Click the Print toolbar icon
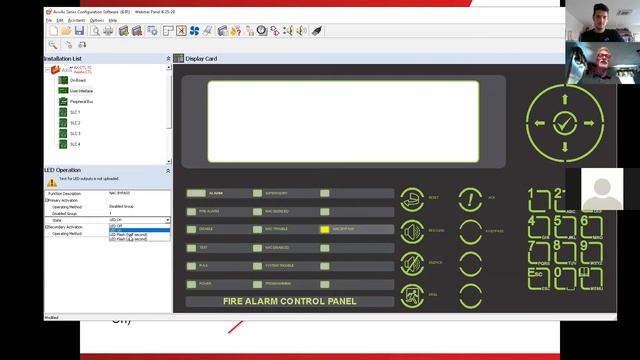This screenshot has height=360, width=640. (x=108, y=31)
